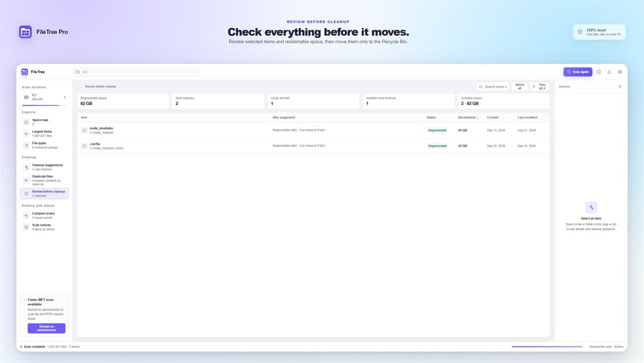Click the magnifier icon in the search box
This screenshot has height=363, width=644.
point(481,87)
